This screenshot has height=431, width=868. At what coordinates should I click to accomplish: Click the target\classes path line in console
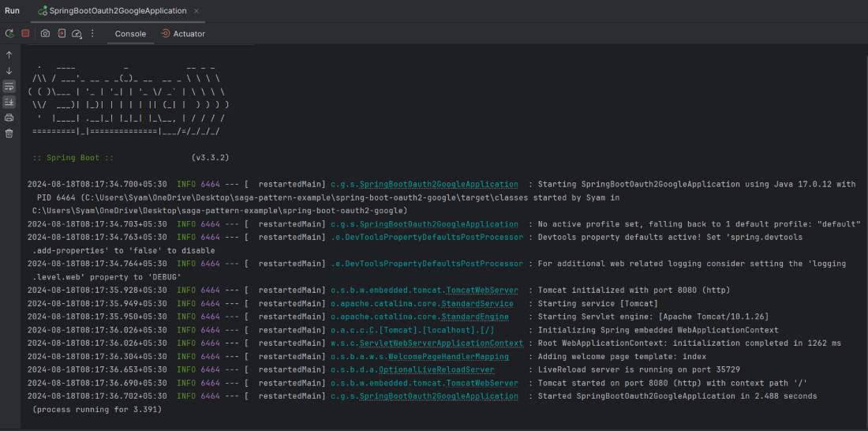pyautogui.click(x=328, y=197)
